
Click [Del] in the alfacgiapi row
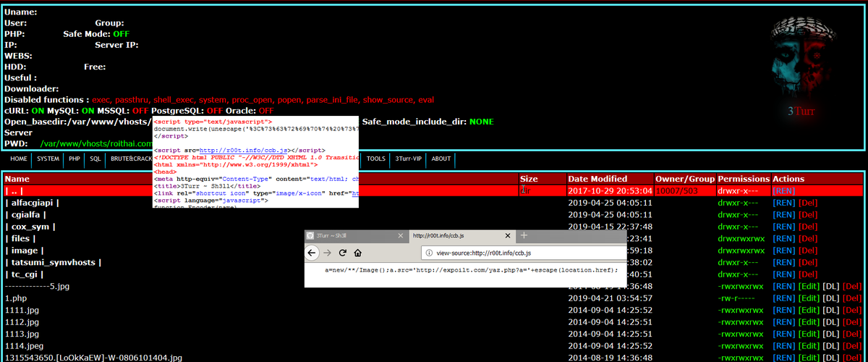808,203
